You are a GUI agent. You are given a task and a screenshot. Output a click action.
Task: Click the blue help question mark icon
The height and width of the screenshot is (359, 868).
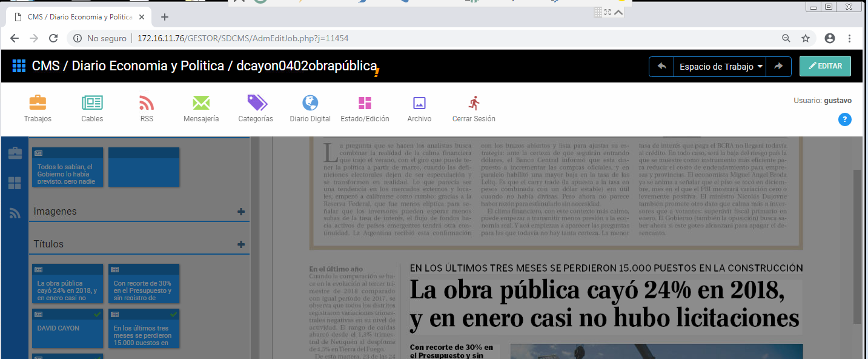click(845, 119)
